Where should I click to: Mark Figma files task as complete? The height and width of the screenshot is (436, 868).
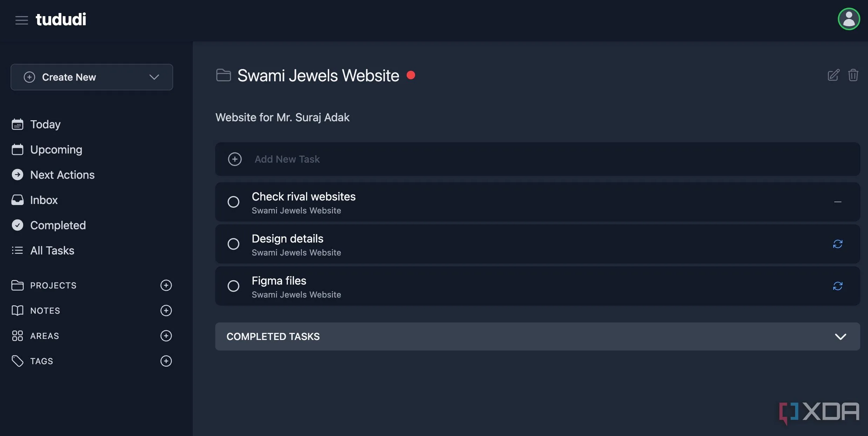click(233, 286)
